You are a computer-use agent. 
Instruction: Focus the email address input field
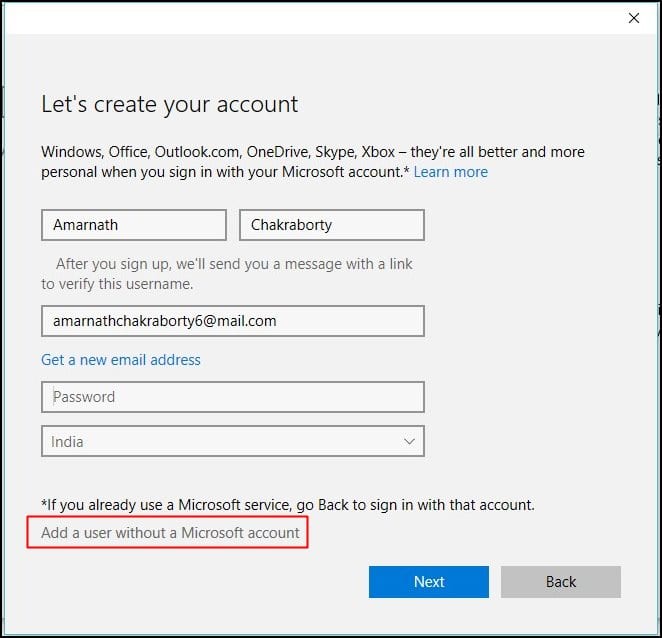coord(232,321)
